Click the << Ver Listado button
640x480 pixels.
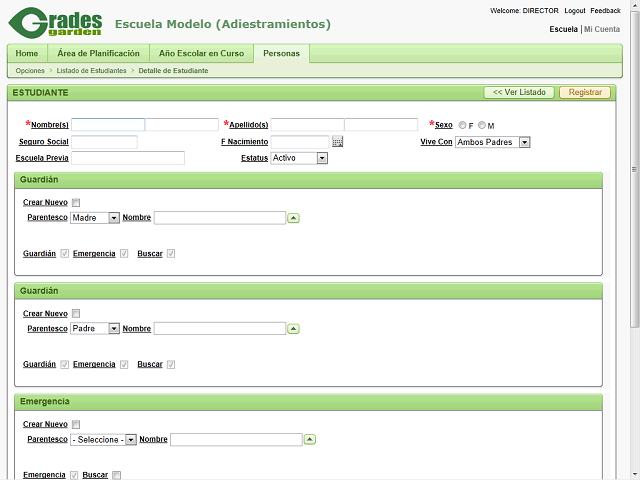point(519,92)
